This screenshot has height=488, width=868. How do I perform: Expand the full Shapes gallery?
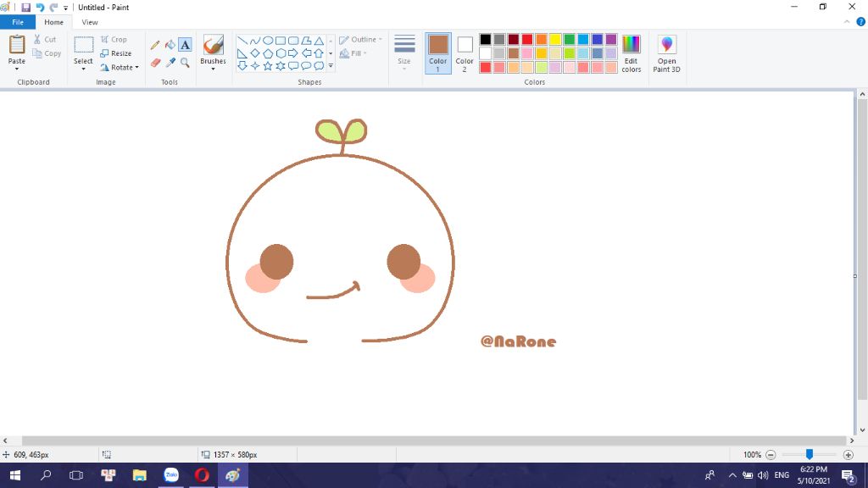pyautogui.click(x=331, y=66)
